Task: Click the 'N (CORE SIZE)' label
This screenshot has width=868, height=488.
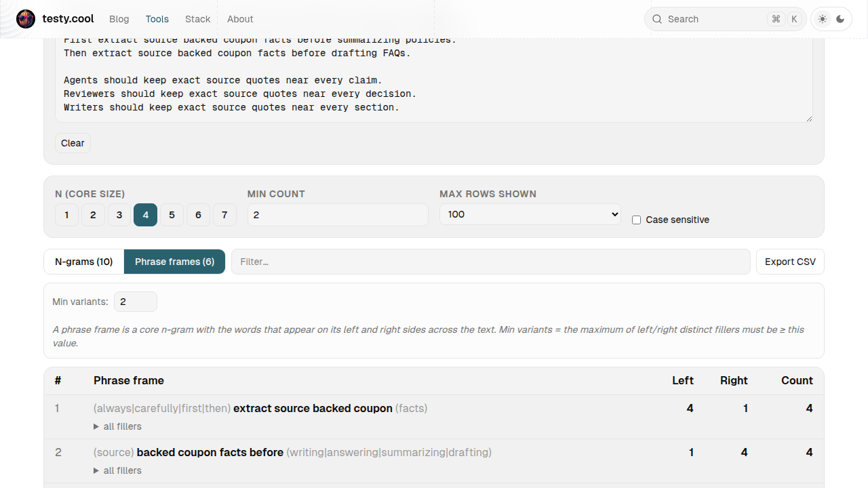Action: point(90,194)
